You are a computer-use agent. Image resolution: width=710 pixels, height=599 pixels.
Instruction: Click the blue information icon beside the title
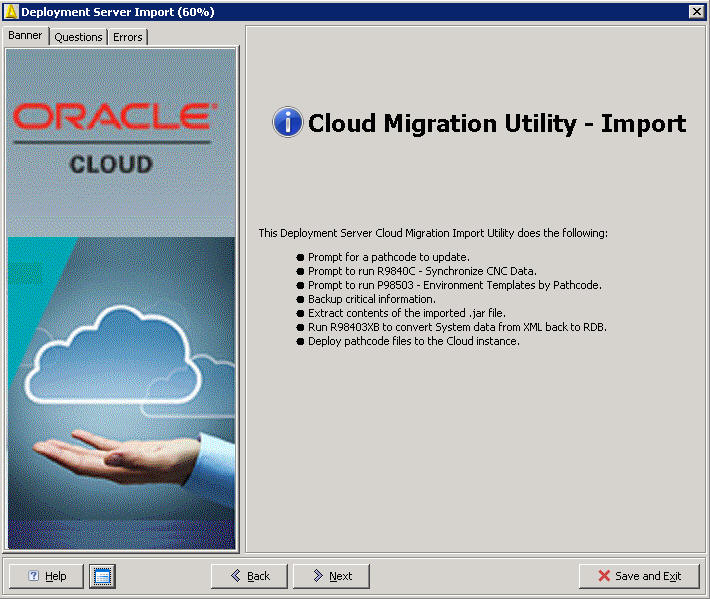(287, 122)
